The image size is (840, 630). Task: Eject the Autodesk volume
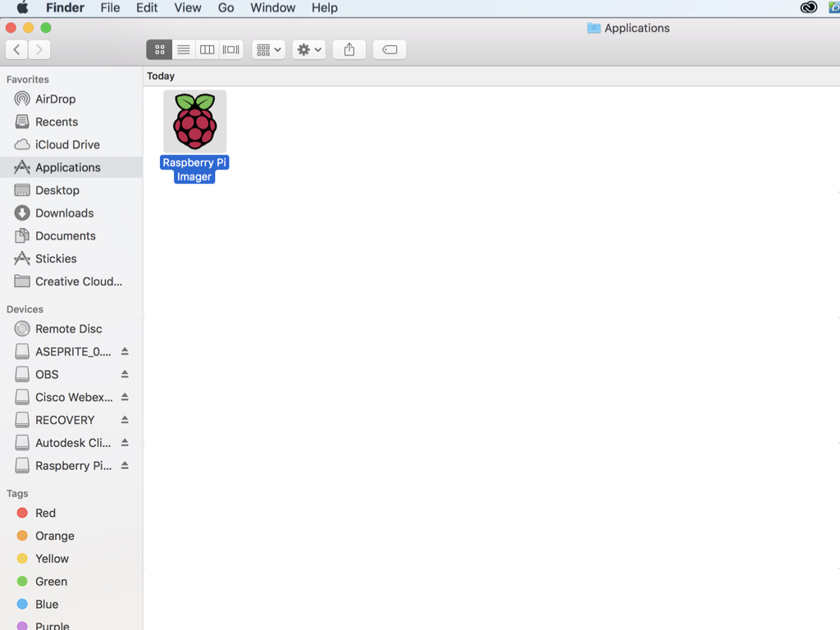click(125, 442)
